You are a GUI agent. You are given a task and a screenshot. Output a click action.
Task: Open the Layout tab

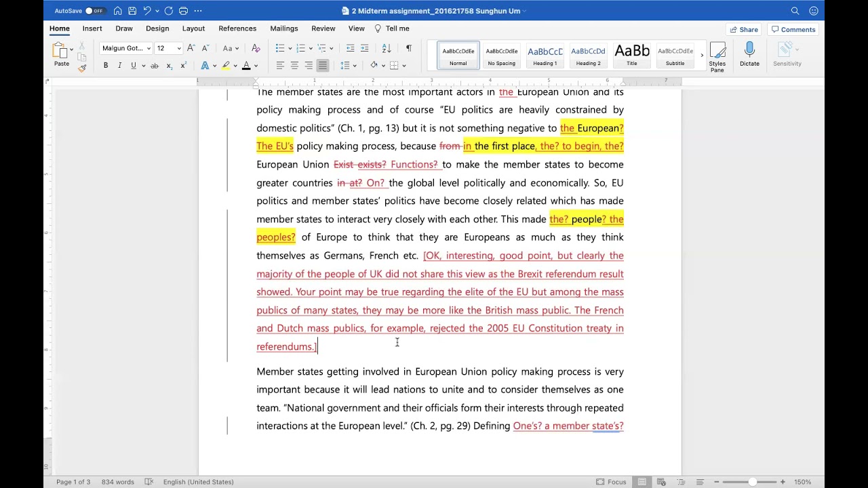[x=193, y=28]
